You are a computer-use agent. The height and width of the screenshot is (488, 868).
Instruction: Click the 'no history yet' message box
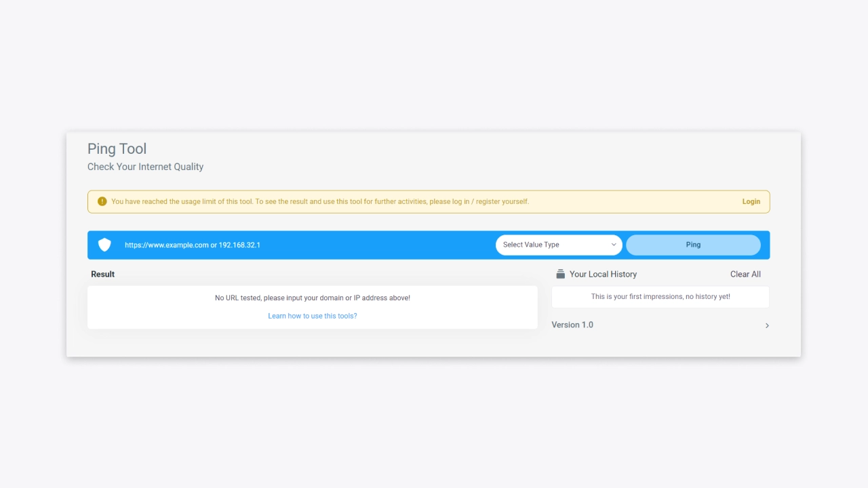[660, 297]
